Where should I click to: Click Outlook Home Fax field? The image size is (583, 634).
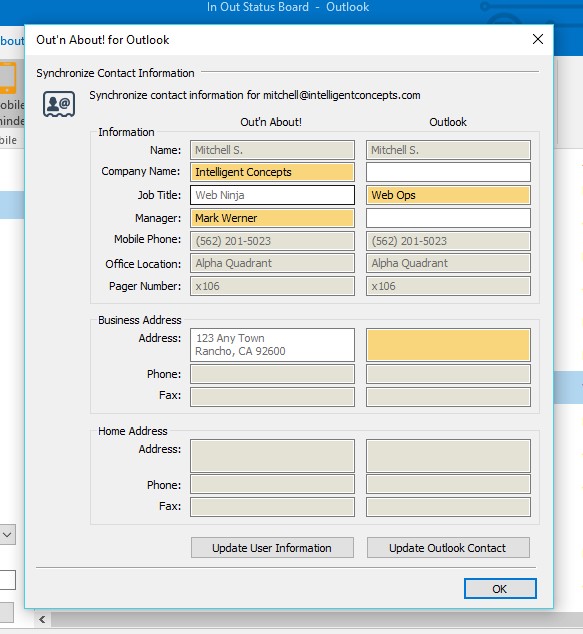pyautogui.click(x=448, y=507)
